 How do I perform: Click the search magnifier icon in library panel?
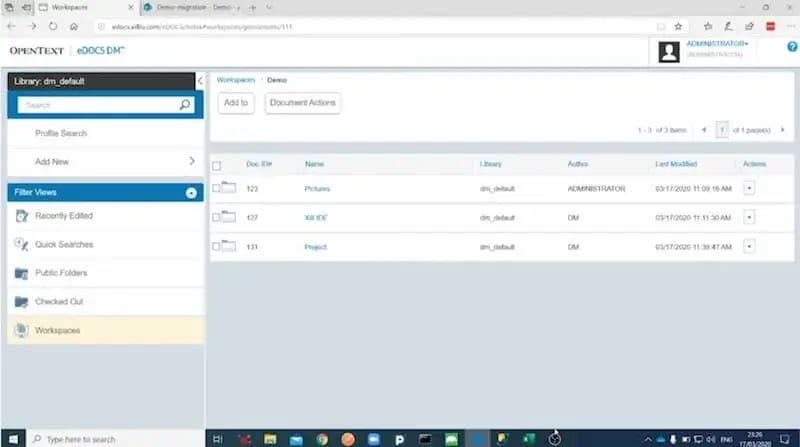click(x=185, y=105)
